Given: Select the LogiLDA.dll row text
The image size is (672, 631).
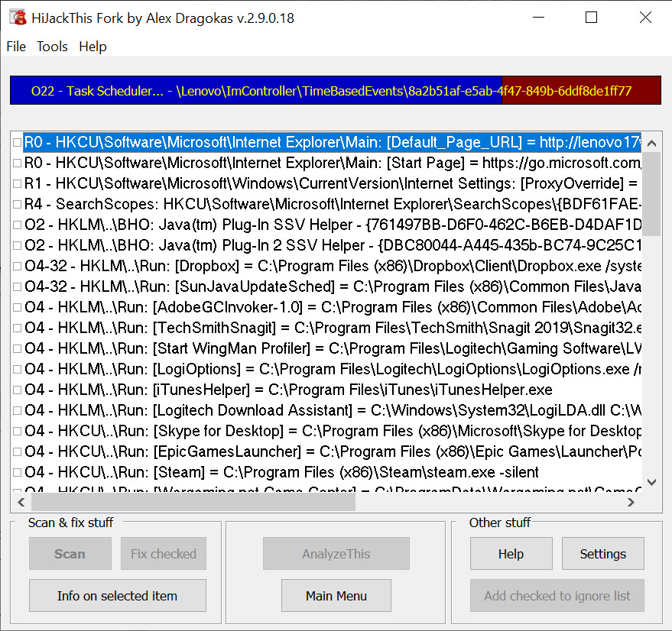Looking at the screenshot, I should pyautogui.click(x=332, y=410).
